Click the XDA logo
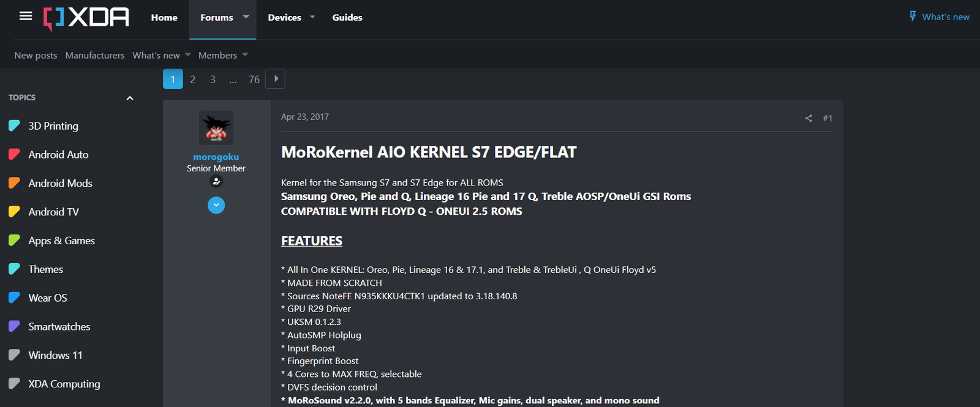 (86, 18)
